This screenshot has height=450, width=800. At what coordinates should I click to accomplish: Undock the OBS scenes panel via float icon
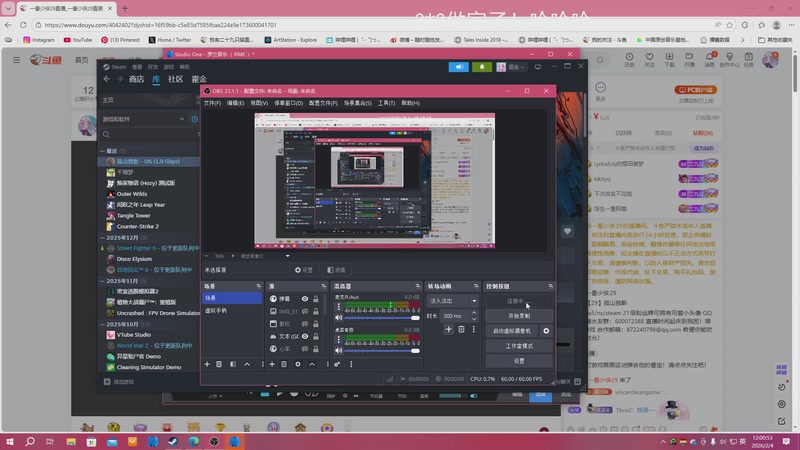click(258, 286)
